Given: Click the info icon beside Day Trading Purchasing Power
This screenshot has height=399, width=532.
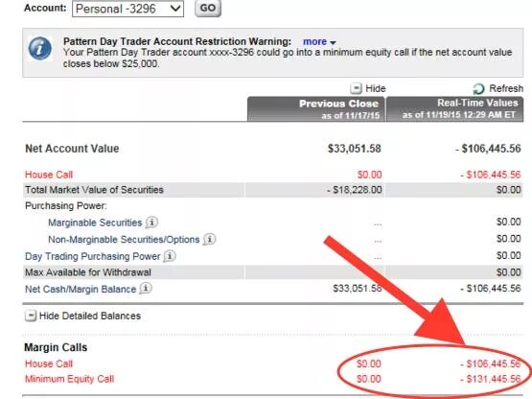Looking at the screenshot, I should 170,256.
